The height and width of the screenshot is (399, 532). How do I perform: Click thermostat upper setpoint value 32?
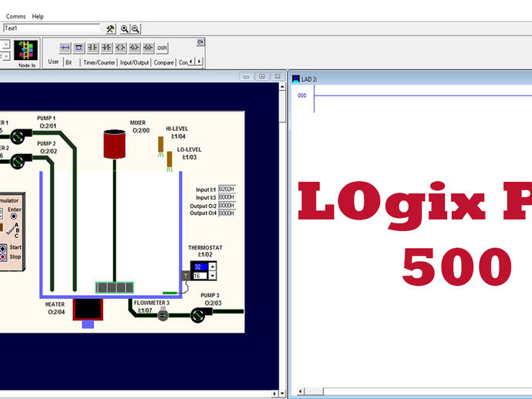click(200, 267)
